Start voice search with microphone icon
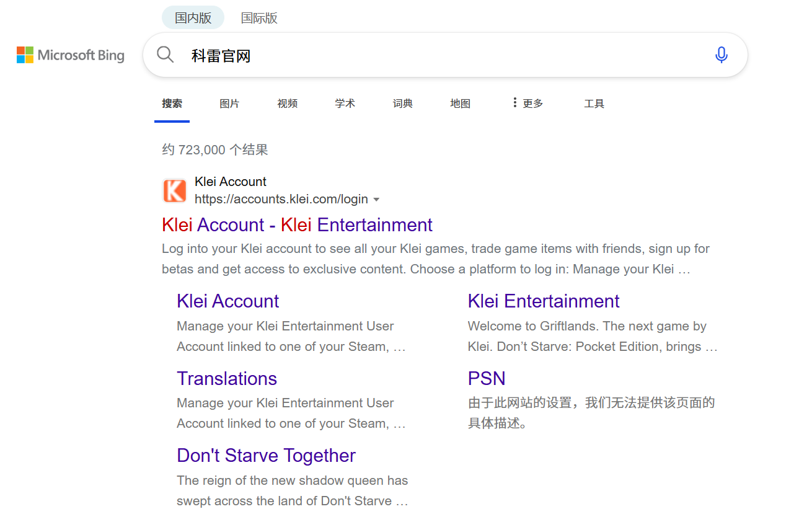Image resolution: width=812 pixels, height=522 pixels. [x=721, y=55]
